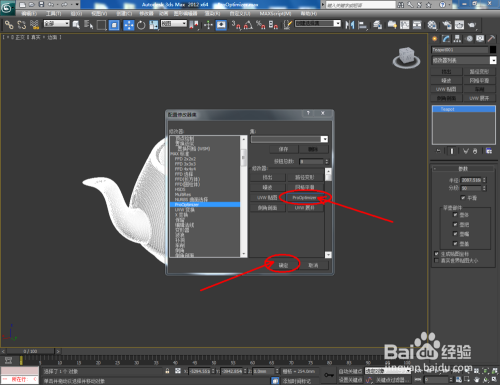Toggle 3D Snaps button
The image size is (500, 385).
[x=236, y=25]
